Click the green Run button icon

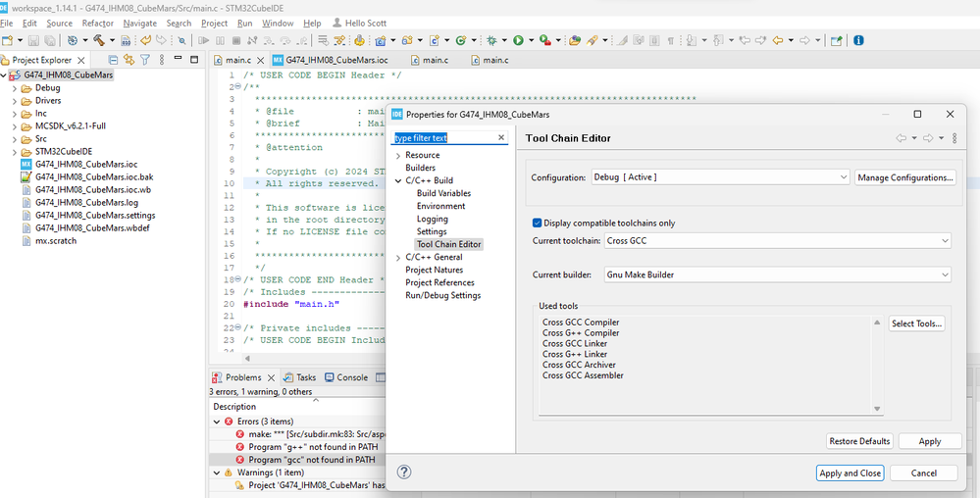coord(518,40)
